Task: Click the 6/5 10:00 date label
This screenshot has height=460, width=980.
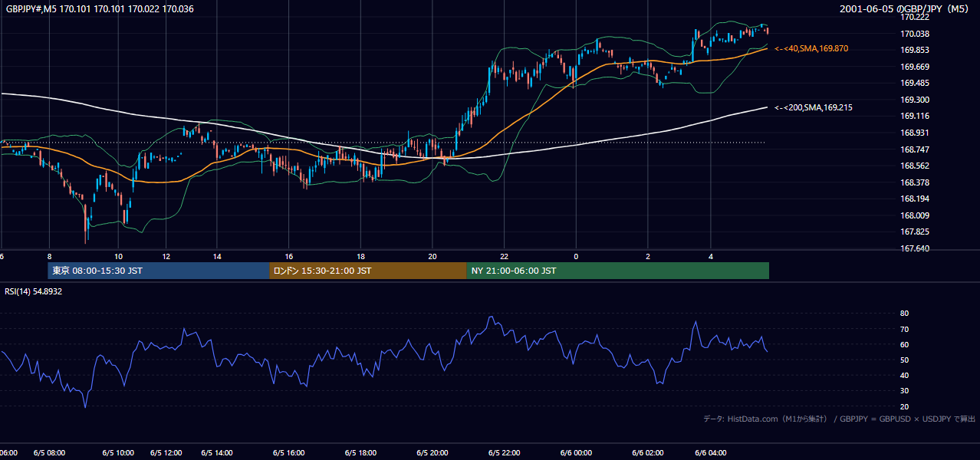Action: (119, 453)
